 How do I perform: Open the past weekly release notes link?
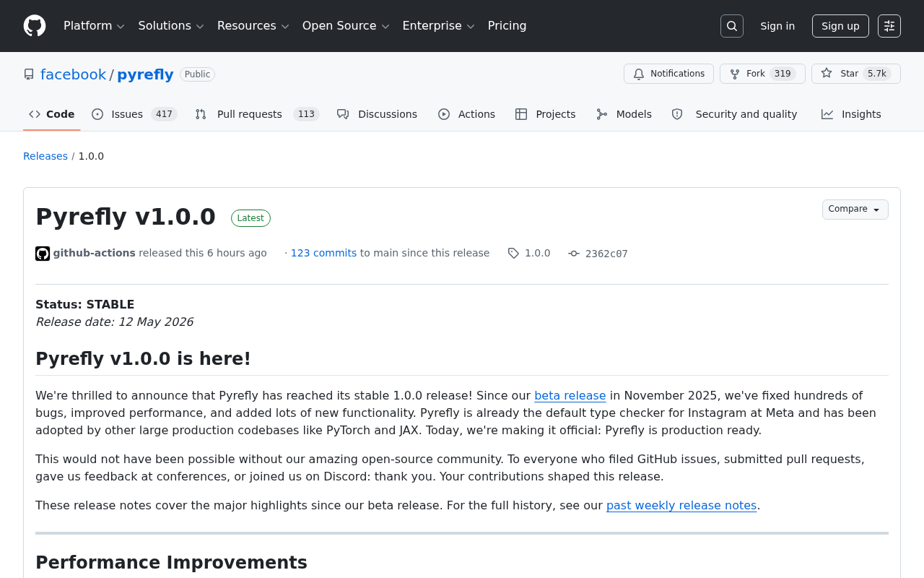click(x=681, y=506)
